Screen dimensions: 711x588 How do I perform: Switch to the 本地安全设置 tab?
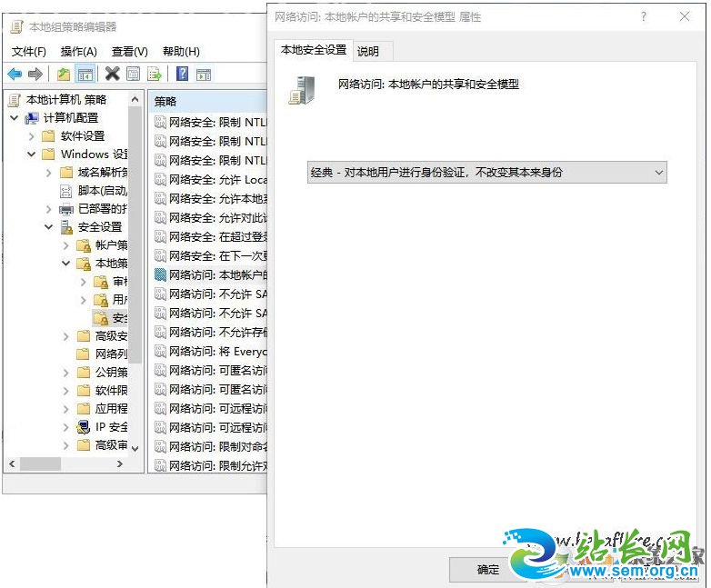pyautogui.click(x=314, y=50)
